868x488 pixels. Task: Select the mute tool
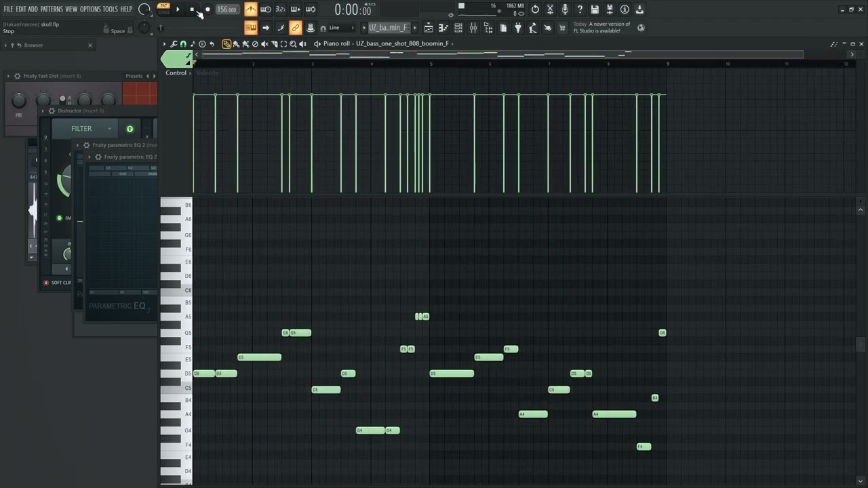pyautogui.click(x=264, y=44)
